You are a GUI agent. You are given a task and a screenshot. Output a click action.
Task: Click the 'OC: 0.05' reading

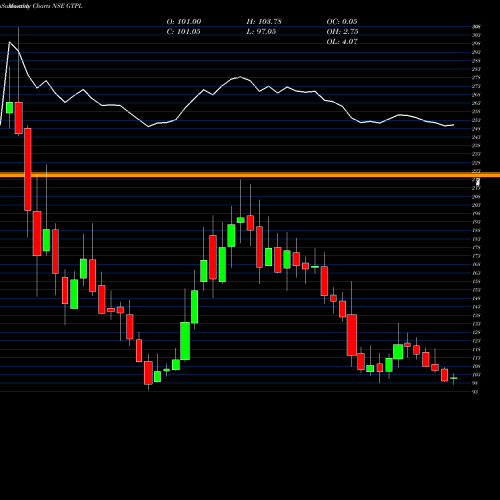pyautogui.click(x=342, y=22)
